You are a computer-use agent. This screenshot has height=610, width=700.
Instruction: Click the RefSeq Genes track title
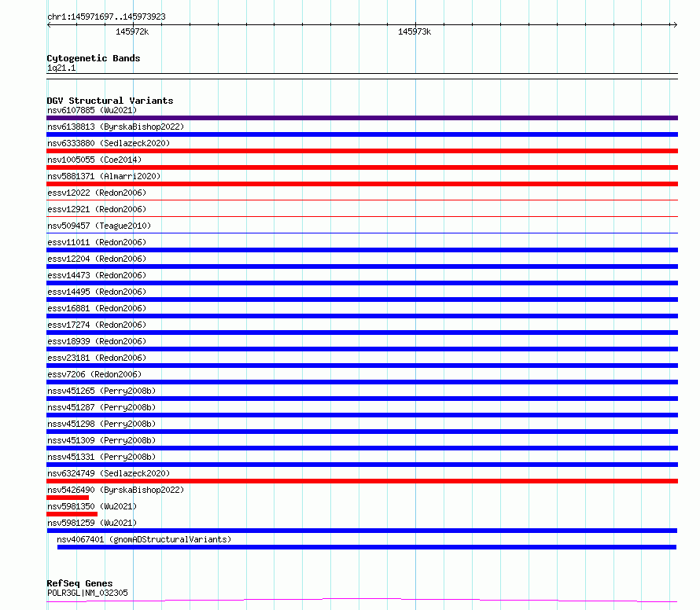click(79, 583)
